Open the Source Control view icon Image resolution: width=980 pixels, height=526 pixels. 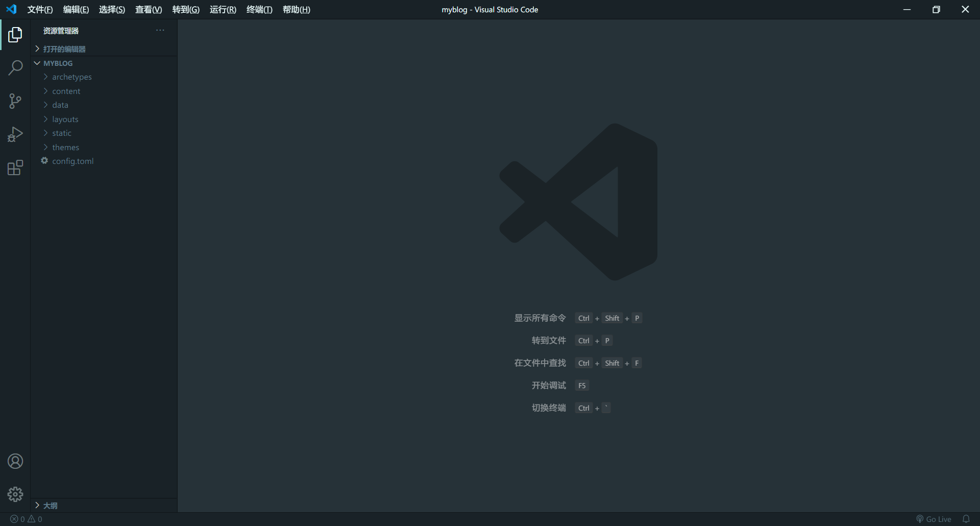(15, 101)
